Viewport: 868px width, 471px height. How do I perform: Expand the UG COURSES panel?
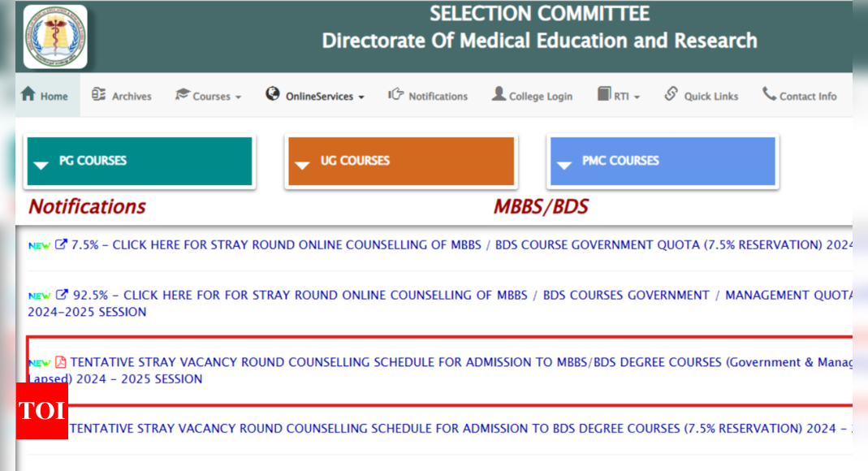pos(401,161)
